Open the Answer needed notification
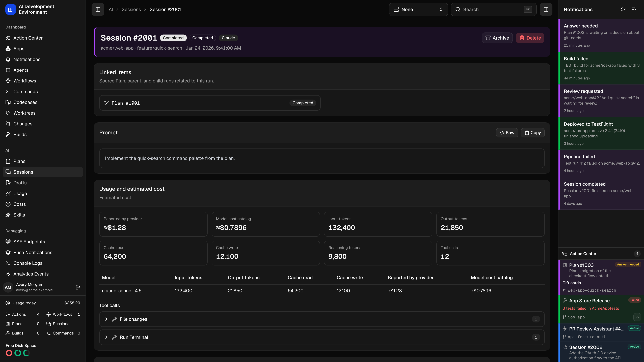Image resolution: width=644 pixels, height=362 pixels. pos(601,36)
